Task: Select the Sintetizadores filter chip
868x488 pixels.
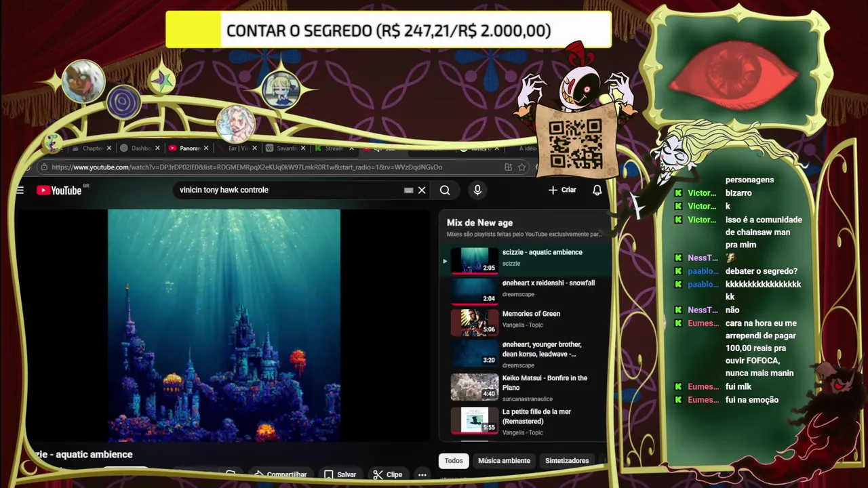Action: click(x=567, y=461)
